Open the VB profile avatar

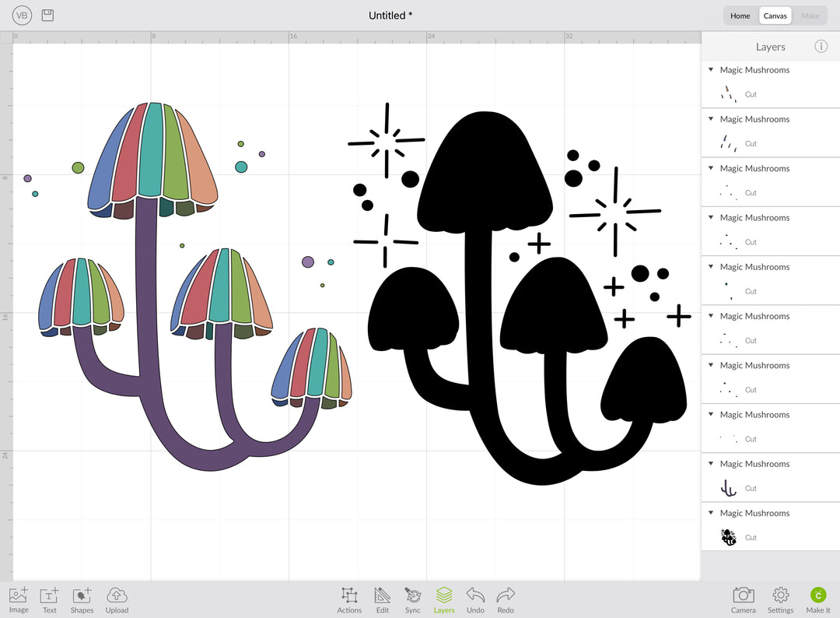click(x=22, y=16)
